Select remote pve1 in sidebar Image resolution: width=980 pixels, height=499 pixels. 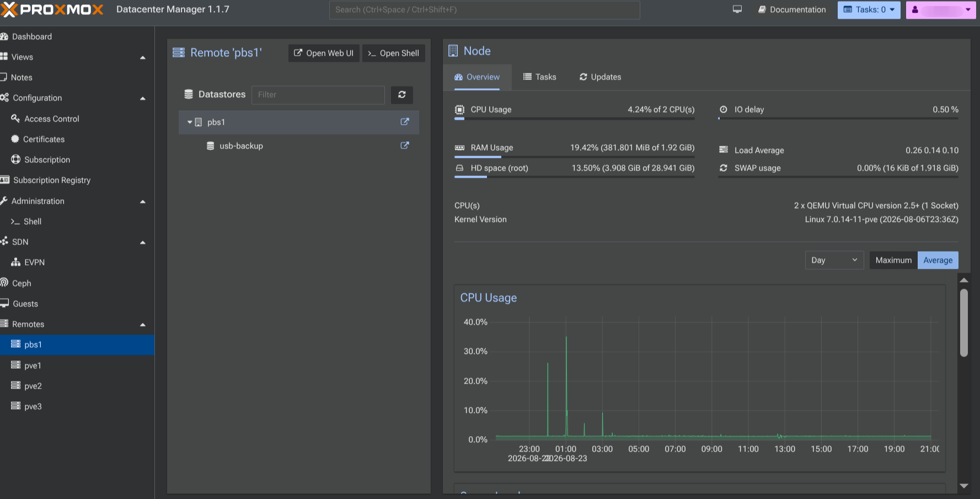(77, 365)
